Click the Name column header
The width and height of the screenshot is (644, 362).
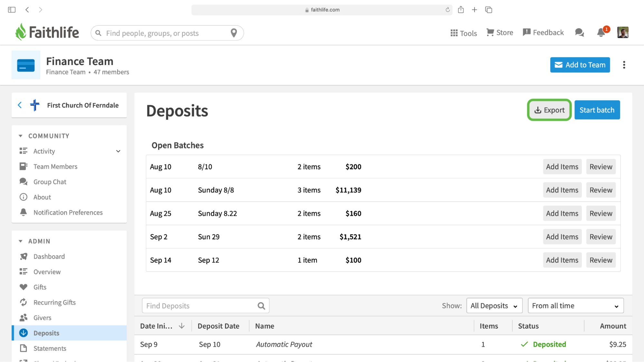(264, 326)
